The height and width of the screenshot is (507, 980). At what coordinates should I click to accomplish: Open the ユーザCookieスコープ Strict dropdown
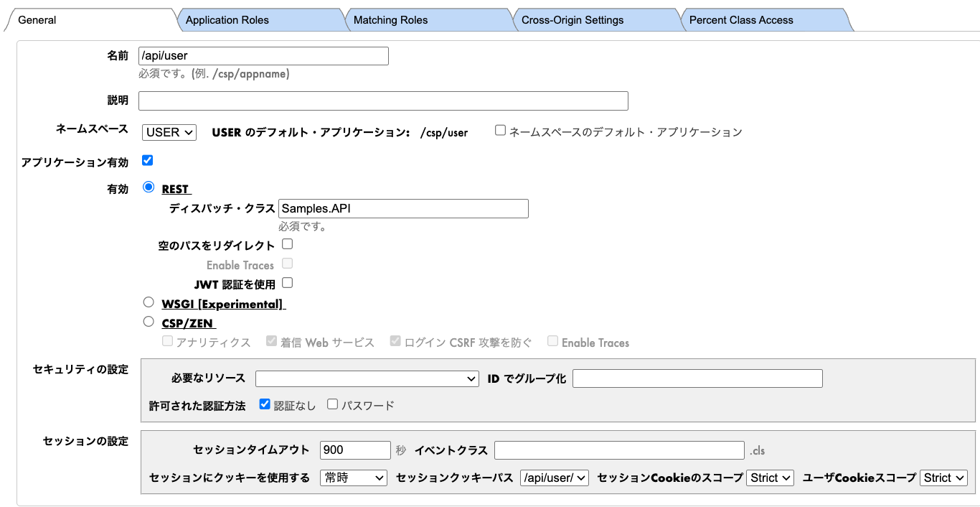(943, 478)
